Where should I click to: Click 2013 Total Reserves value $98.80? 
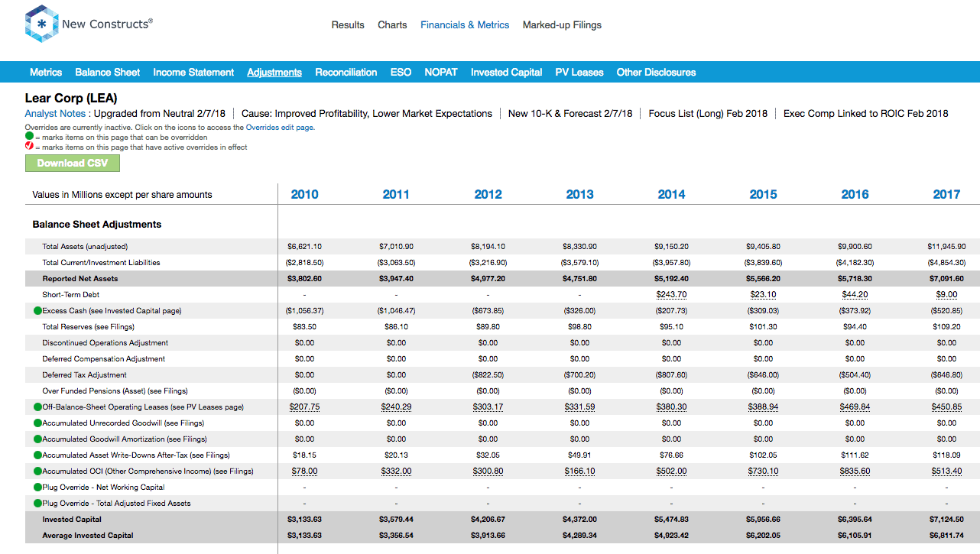579,327
